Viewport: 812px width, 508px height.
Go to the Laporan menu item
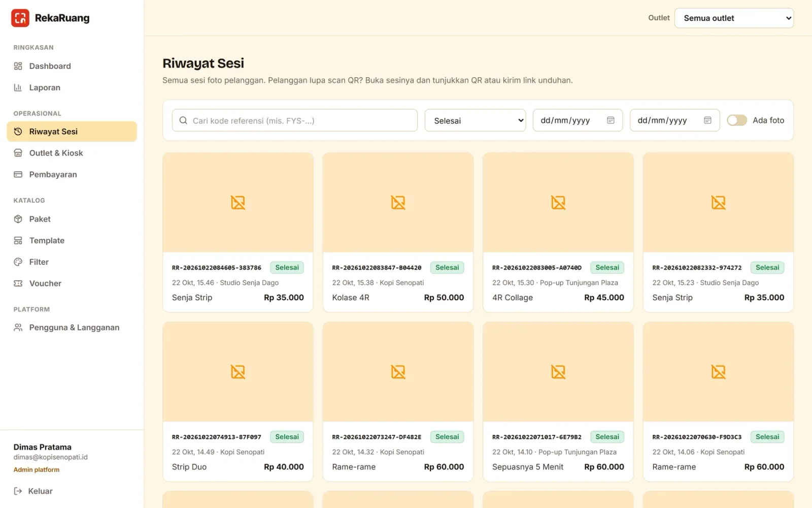click(x=72, y=87)
